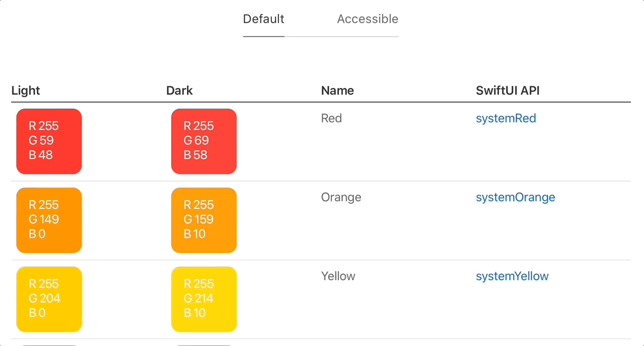Click the light mode Red color swatch

pos(49,141)
